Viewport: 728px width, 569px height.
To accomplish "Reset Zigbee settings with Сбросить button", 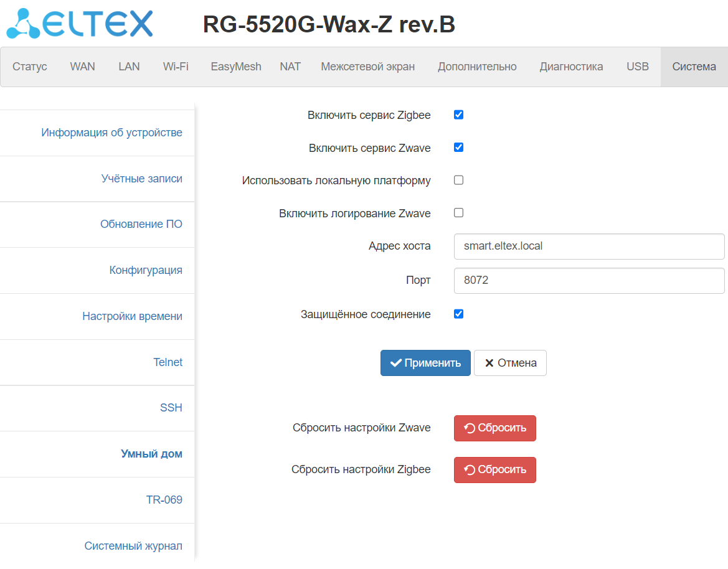I will (495, 470).
